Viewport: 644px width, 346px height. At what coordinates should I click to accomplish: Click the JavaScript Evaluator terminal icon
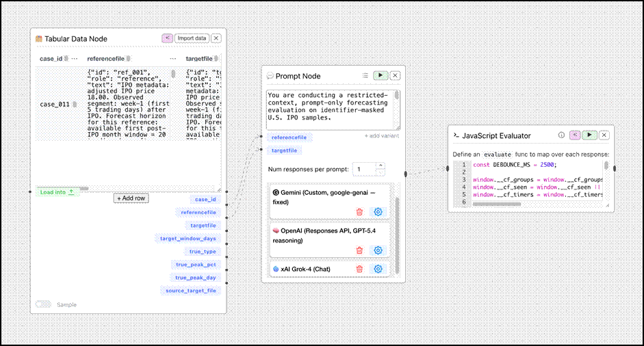tap(456, 135)
